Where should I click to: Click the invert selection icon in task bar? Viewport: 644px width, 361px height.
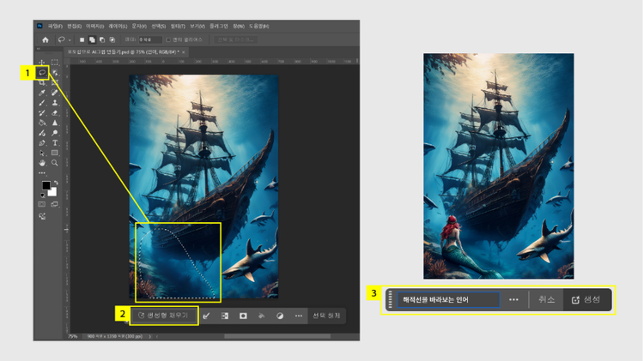[225, 316]
